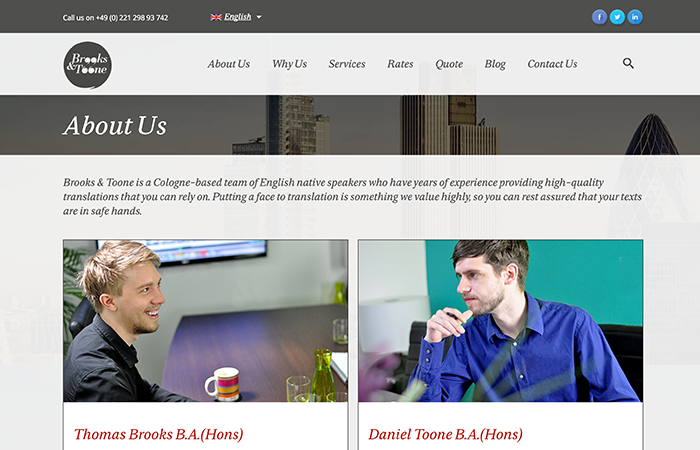
Task: Click the Daniel Toone B.A.(Hons) heading
Action: coord(445,434)
